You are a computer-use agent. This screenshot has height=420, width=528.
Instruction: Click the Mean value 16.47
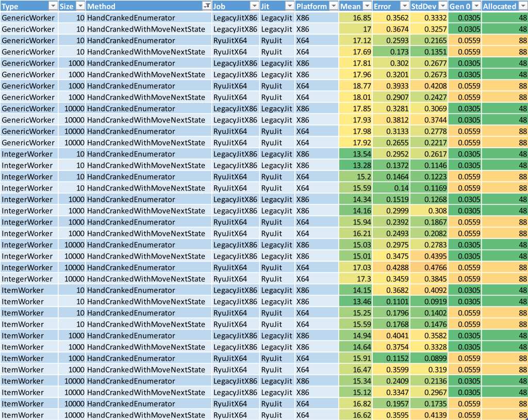pos(361,370)
